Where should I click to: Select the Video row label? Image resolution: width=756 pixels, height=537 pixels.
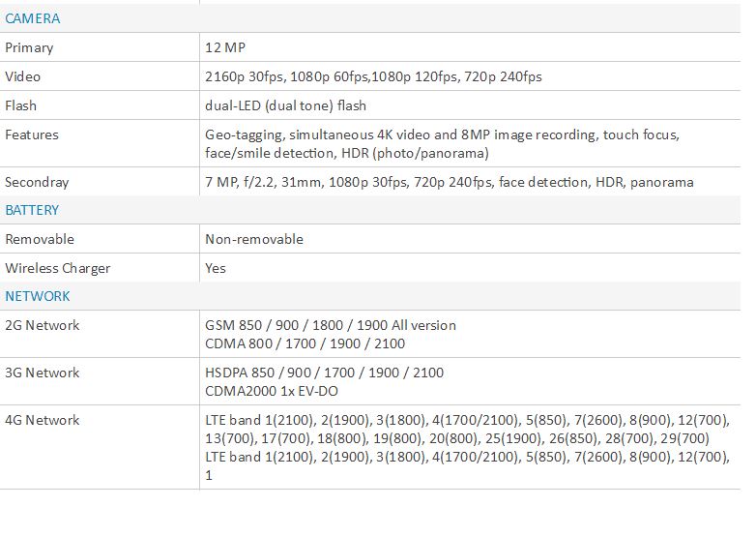tap(23, 76)
